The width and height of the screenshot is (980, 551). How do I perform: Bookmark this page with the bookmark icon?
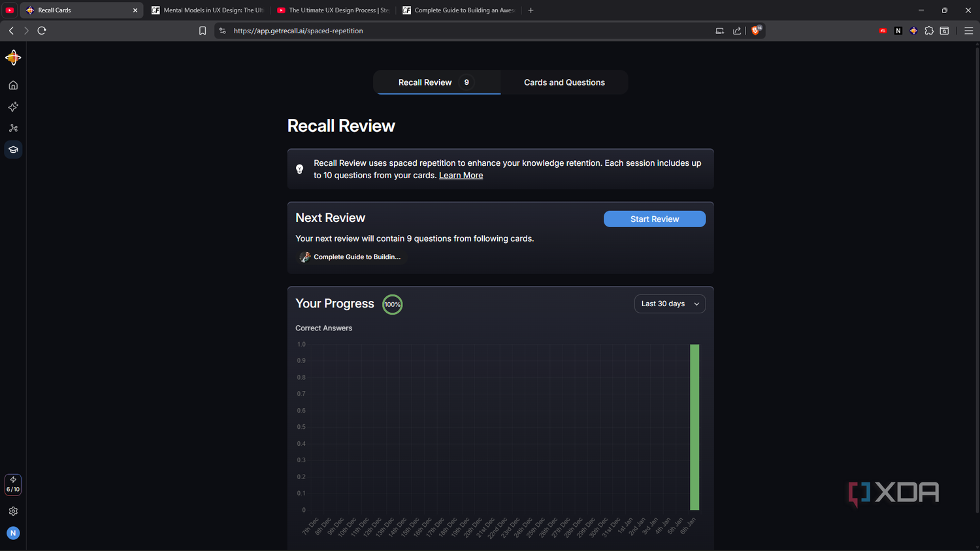coord(203,31)
